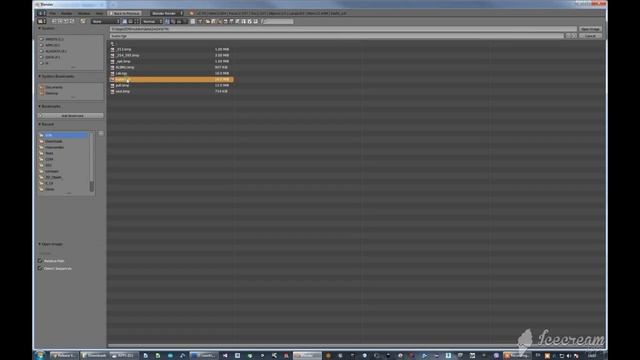Viewport: 640px width, 360px height.
Task: Select the highlighted first folder in Recent list
Action: pyautogui.click(x=64, y=135)
